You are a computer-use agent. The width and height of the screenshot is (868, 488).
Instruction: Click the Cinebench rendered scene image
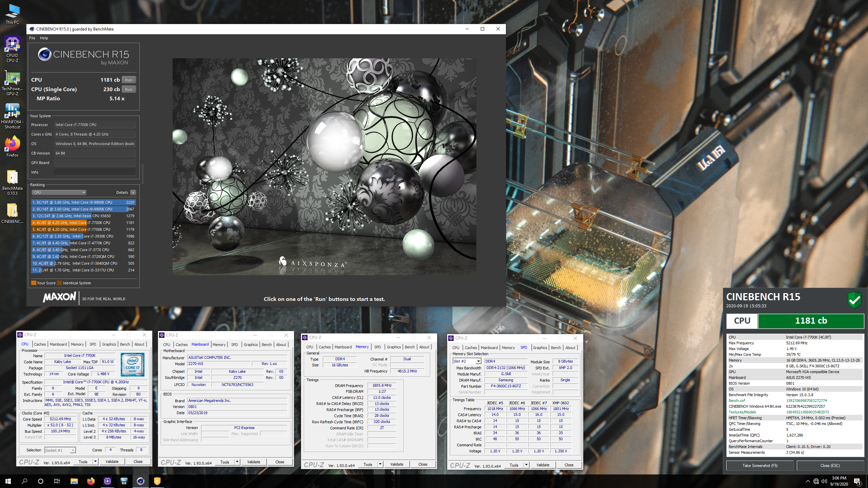(324, 166)
